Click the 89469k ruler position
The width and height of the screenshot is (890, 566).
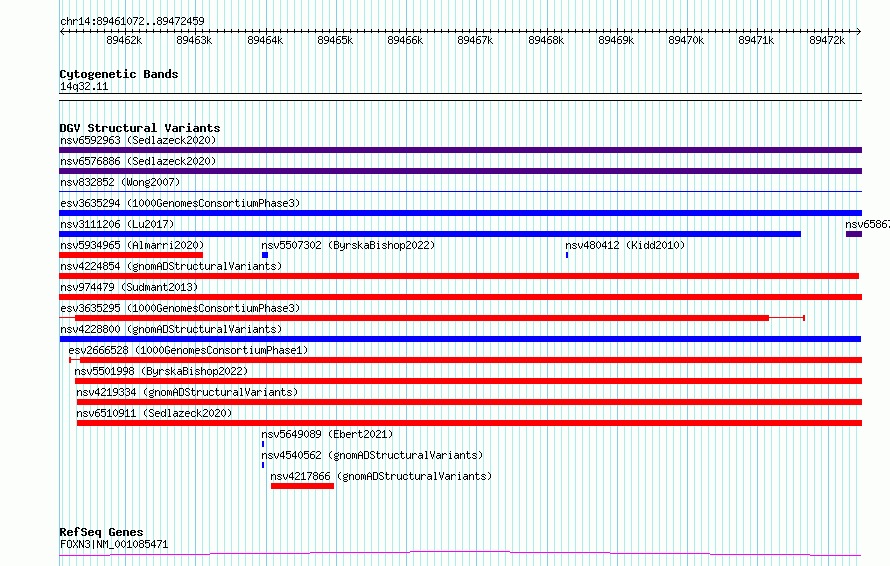616,40
